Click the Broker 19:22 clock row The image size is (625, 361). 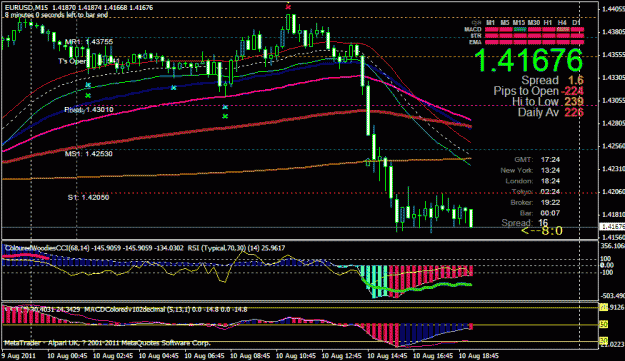click(x=535, y=202)
